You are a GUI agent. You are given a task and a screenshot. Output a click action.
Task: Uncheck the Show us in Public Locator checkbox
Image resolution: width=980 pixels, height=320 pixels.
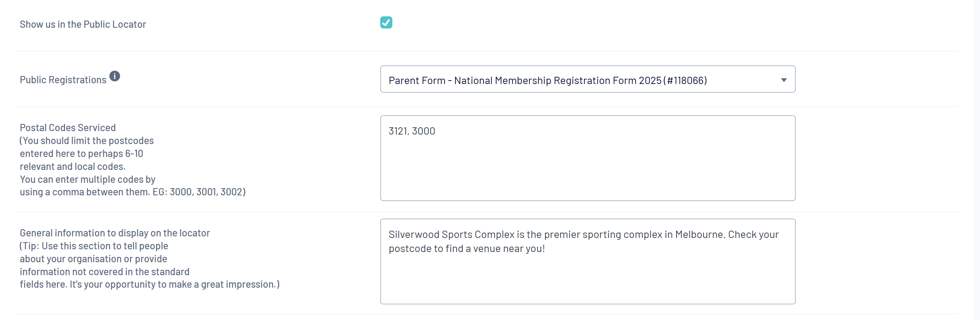[x=386, y=23]
